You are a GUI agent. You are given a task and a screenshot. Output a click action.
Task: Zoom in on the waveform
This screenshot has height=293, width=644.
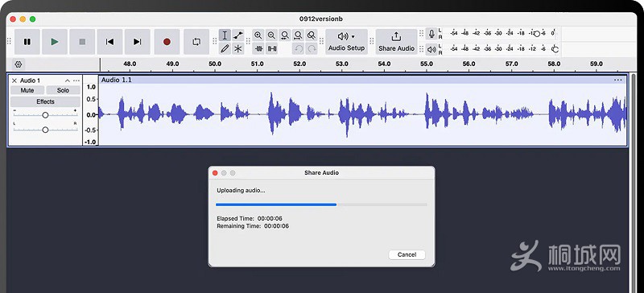coord(258,35)
